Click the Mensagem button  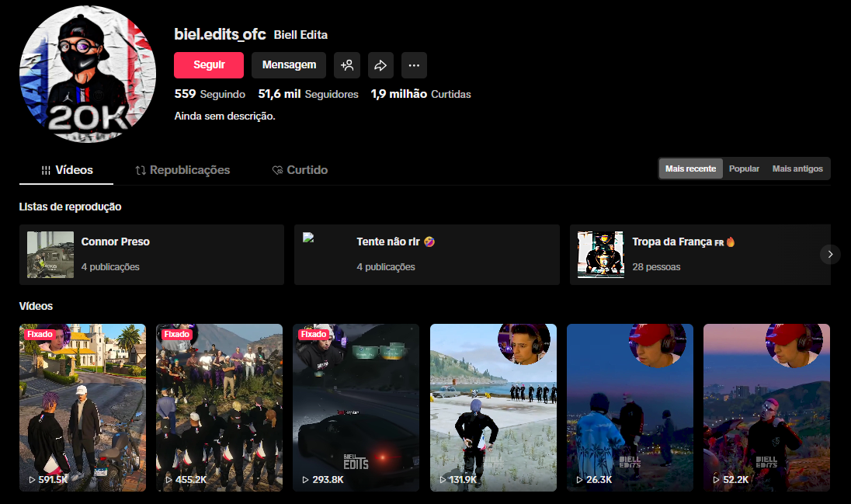click(x=289, y=65)
